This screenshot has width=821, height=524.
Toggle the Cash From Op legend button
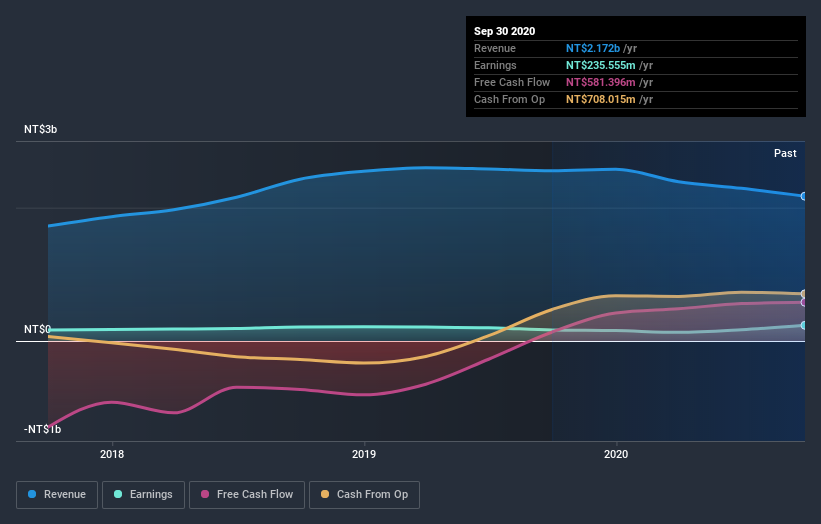(x=364, y=495)
